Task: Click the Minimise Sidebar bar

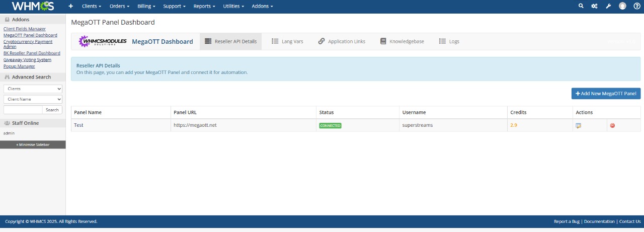Action: tap(33, 144)
